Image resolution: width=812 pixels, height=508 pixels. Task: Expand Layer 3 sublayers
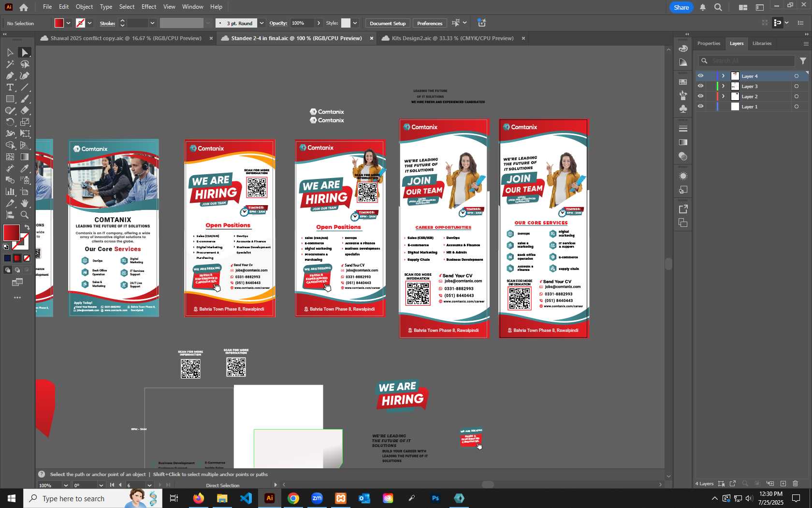tap(723, 86)
